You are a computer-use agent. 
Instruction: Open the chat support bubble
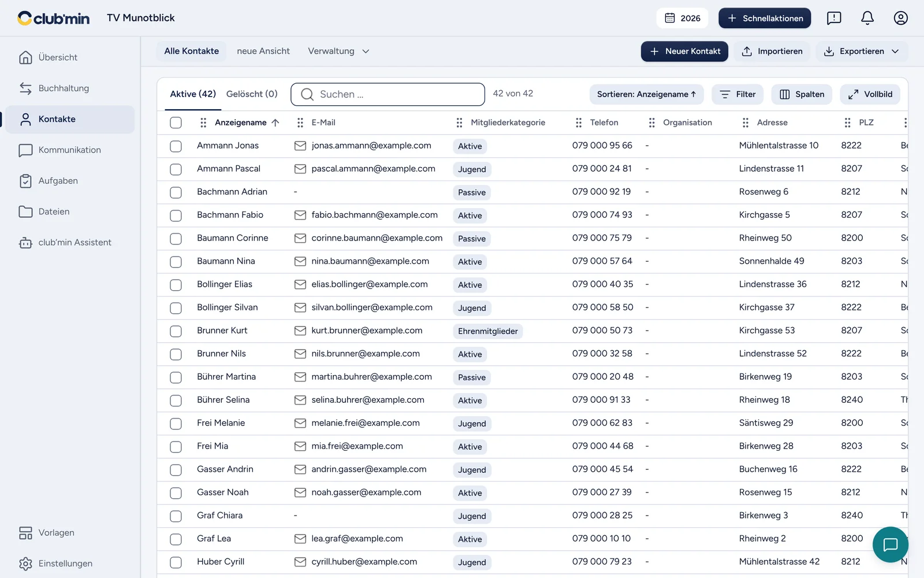pyautogui.click(x=891, y=544)
